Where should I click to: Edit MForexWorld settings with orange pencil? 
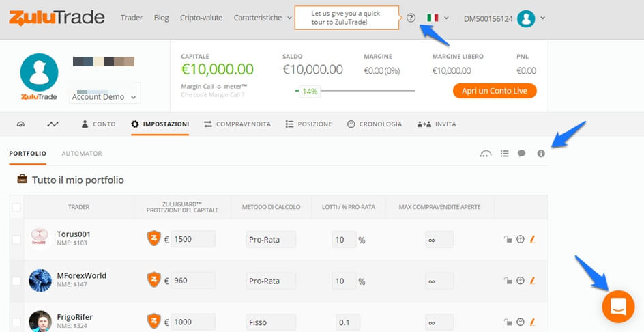tap(533, 281)
